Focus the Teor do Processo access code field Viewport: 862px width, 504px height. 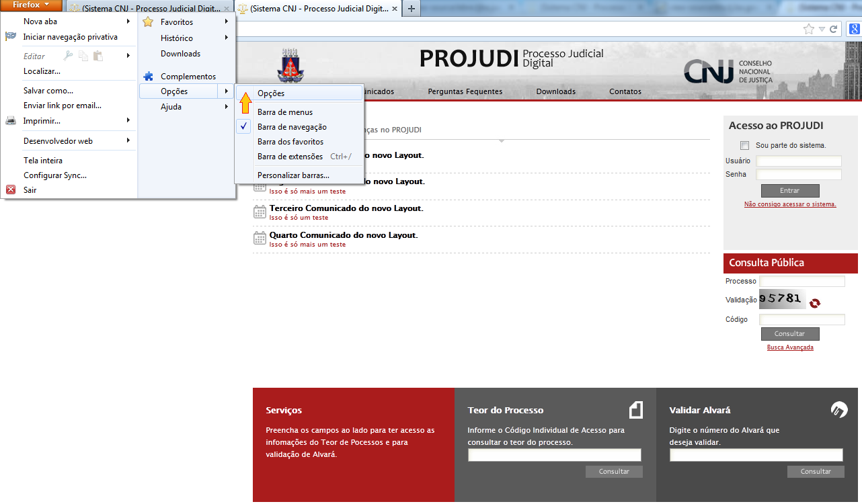pyautogui.click(x=555, y=455)
